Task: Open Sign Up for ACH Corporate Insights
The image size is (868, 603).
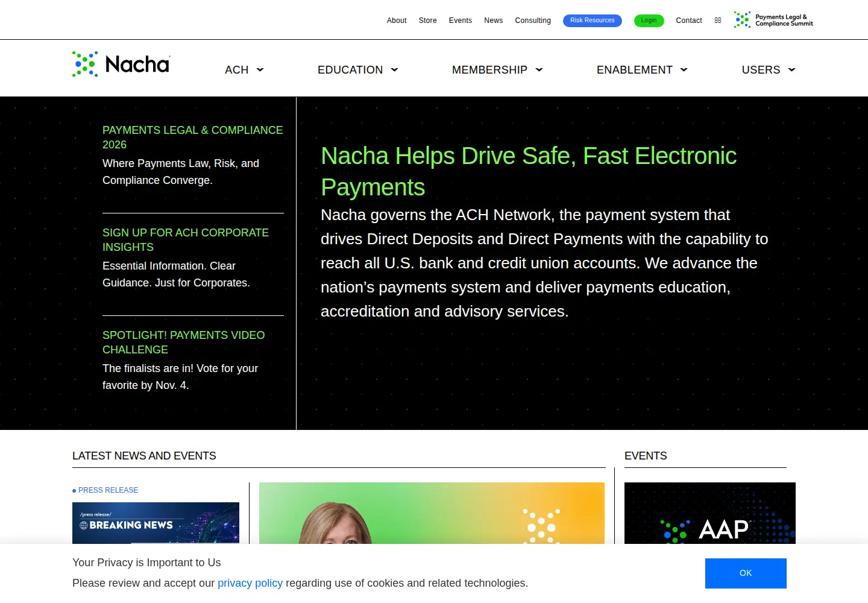Action: (x=186, y=240)
